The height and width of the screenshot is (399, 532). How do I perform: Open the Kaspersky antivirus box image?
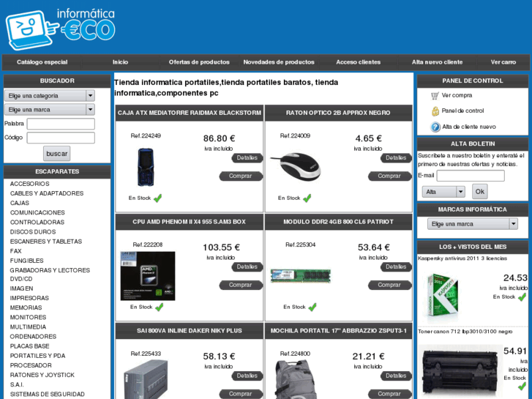[443, 295]
